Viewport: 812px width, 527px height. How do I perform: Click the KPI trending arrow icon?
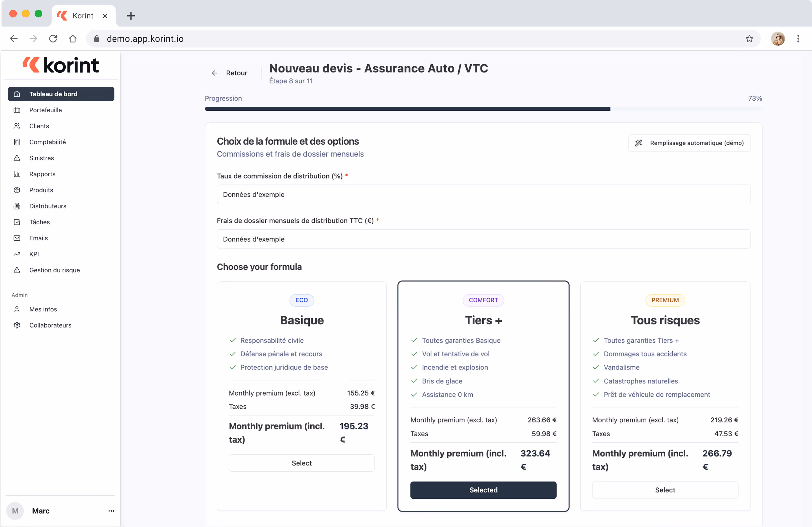[x=17, y=254]
